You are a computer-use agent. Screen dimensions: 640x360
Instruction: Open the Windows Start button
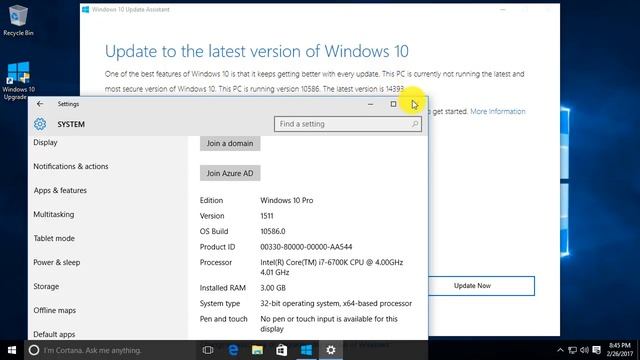12,350
